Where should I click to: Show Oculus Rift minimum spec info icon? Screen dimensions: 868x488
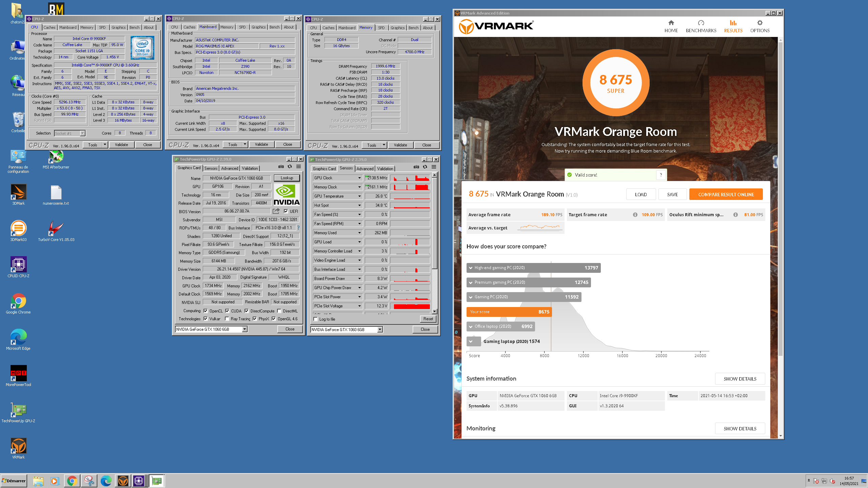735,215
